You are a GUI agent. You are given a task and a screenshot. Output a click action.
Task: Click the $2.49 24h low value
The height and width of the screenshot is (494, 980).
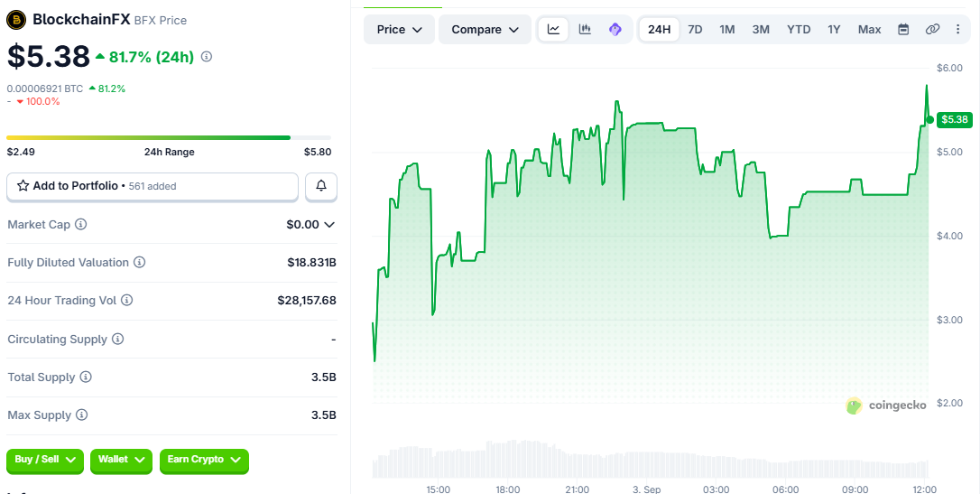pos(21,152)
